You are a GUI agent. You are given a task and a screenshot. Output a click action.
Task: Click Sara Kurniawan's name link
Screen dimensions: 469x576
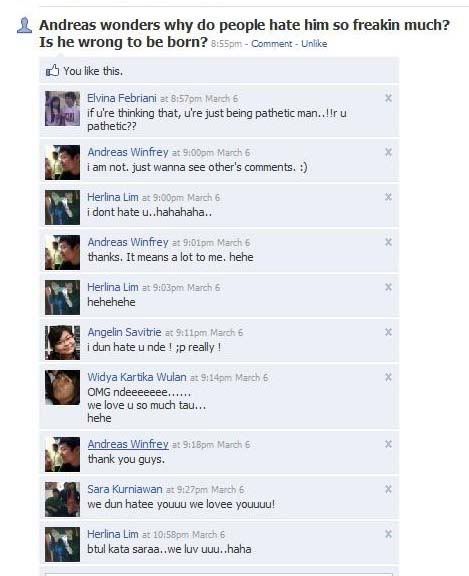click(125, 489)
